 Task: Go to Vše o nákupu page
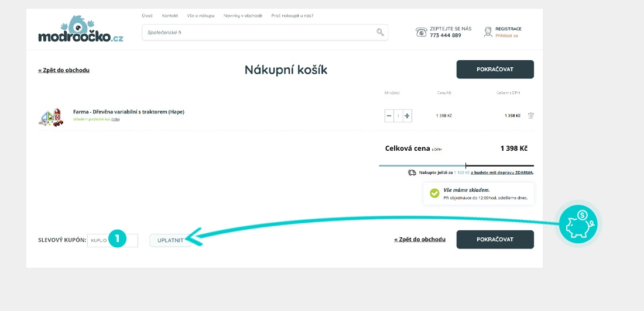(x=201, y=16)
